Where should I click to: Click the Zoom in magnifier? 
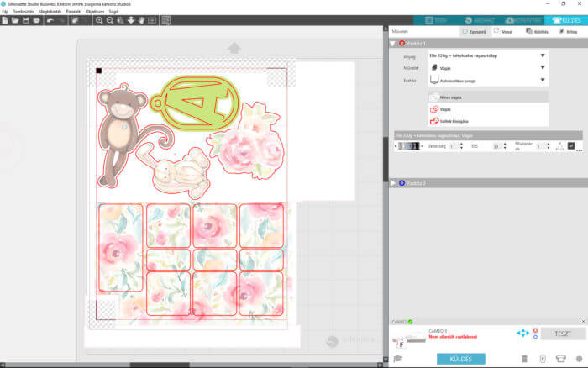pos(99,20)
